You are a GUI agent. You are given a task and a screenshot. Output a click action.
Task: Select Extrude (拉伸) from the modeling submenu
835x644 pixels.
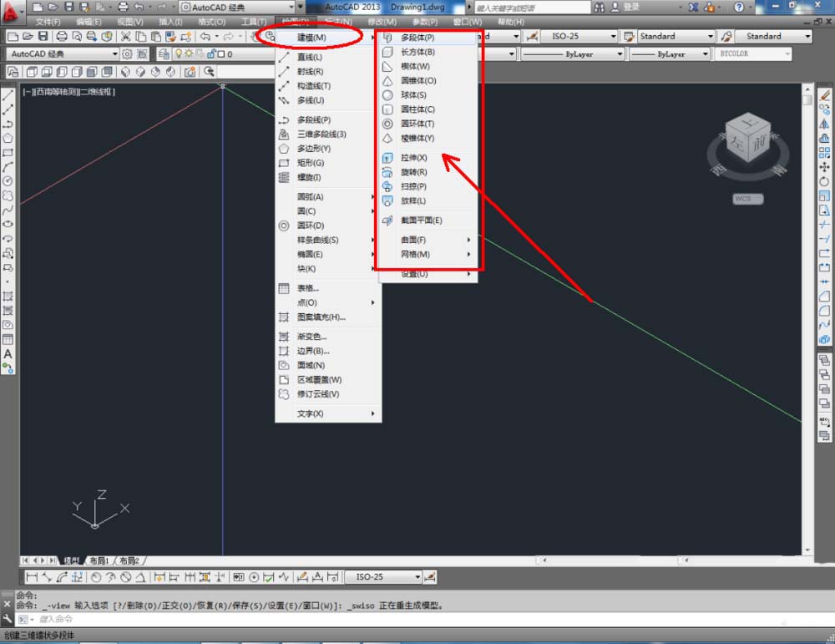coord(413,158)
